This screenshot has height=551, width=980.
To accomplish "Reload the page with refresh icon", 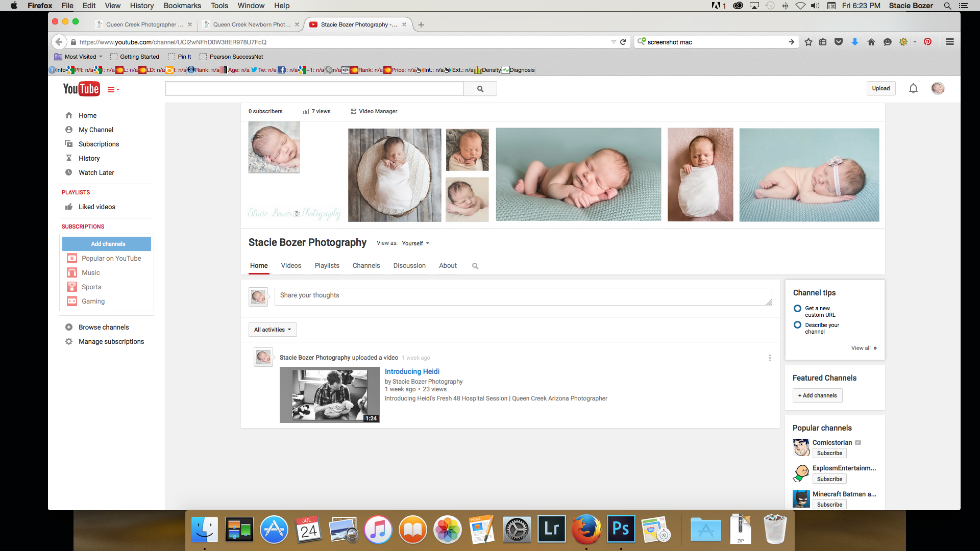I will pyautogui.click(x=623, y=42).
